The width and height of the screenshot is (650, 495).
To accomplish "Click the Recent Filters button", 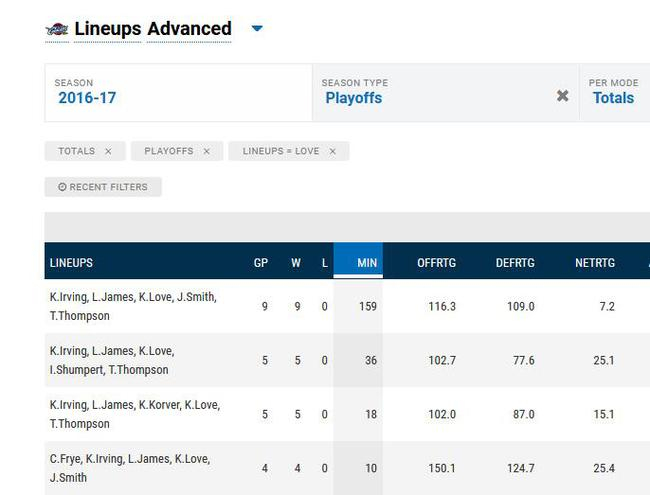I will (103, 187).
